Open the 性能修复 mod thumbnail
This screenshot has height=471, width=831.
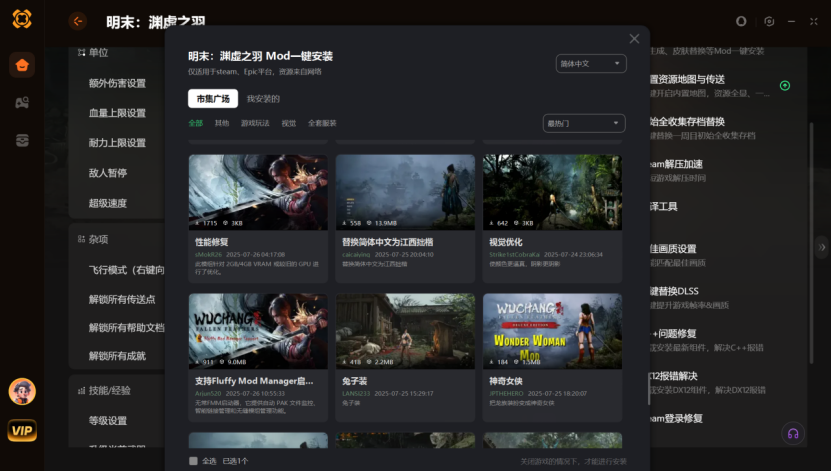(x=258, y=192)
